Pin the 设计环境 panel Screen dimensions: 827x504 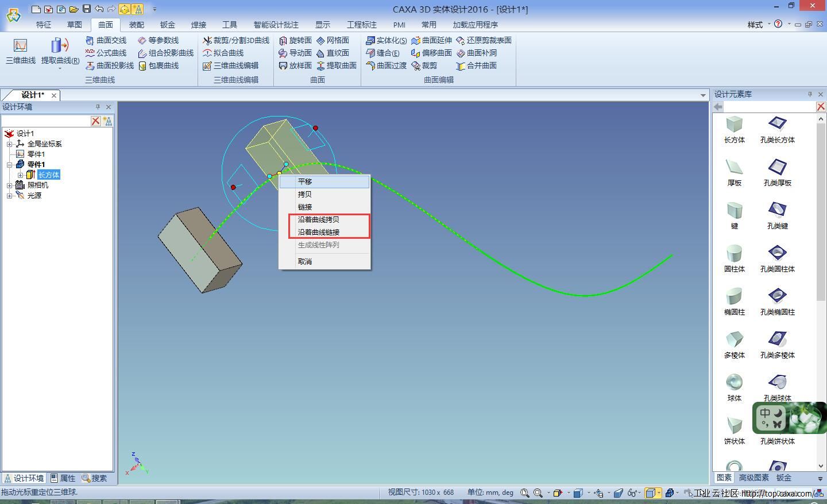(98, 107)
